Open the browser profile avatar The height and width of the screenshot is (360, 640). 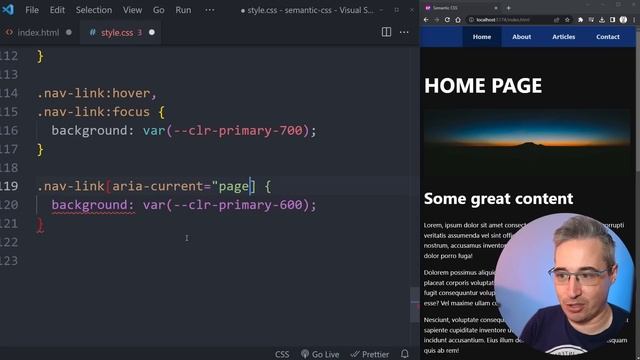pos(623,20)
